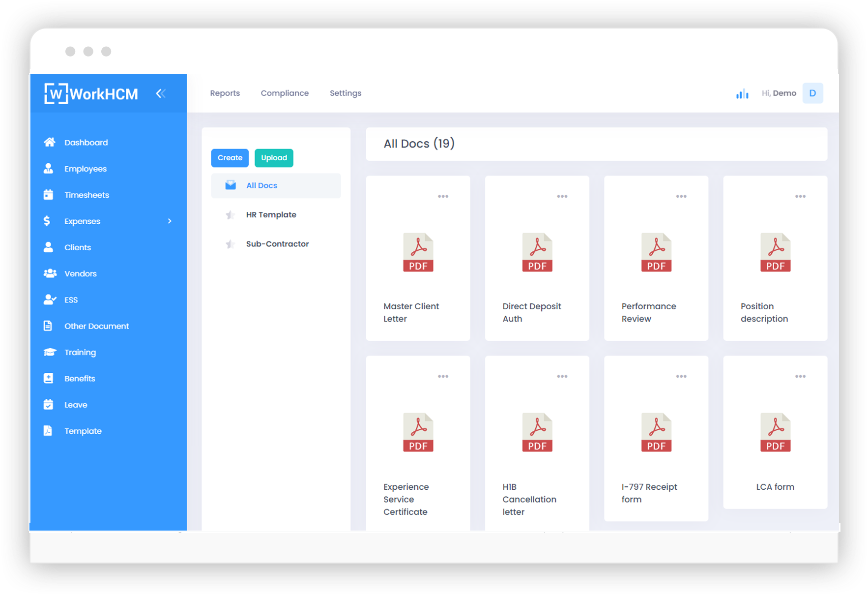
Task: Open Direct Deposit Auth PDF icon
Action: coord(537,252)
